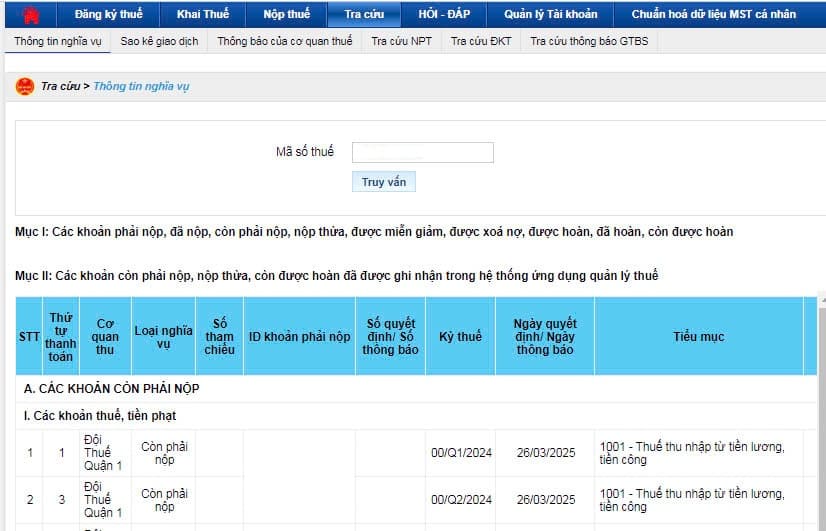Click payment order 3 in Q2/2024 row
This screenshot has width=826, height=531.
62,500
